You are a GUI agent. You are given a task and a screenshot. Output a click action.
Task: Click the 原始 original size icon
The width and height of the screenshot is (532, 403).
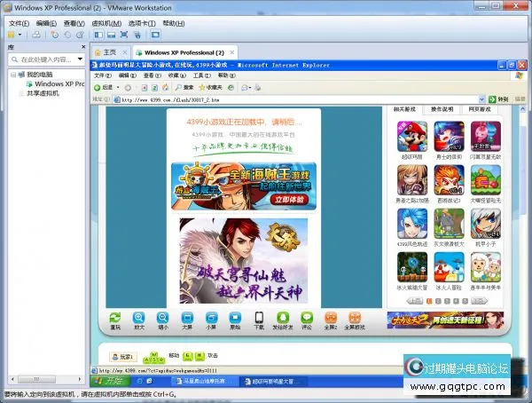(235, 318)
